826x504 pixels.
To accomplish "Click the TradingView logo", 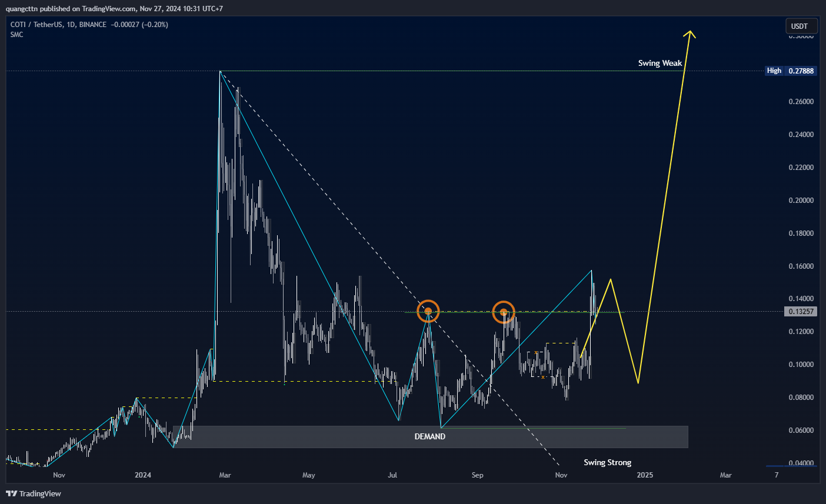I will tap(34, 493).
